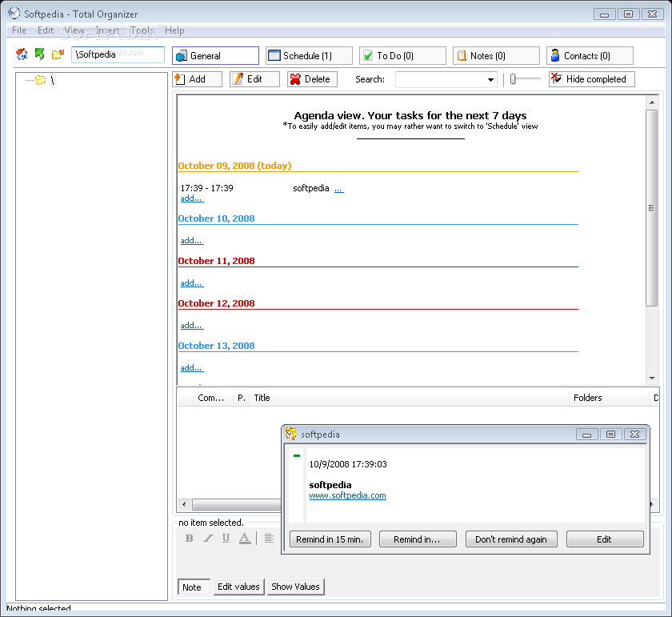This screenshot has width=672, height=617.
Task: Select the Show Values tab
Action: 296,587
